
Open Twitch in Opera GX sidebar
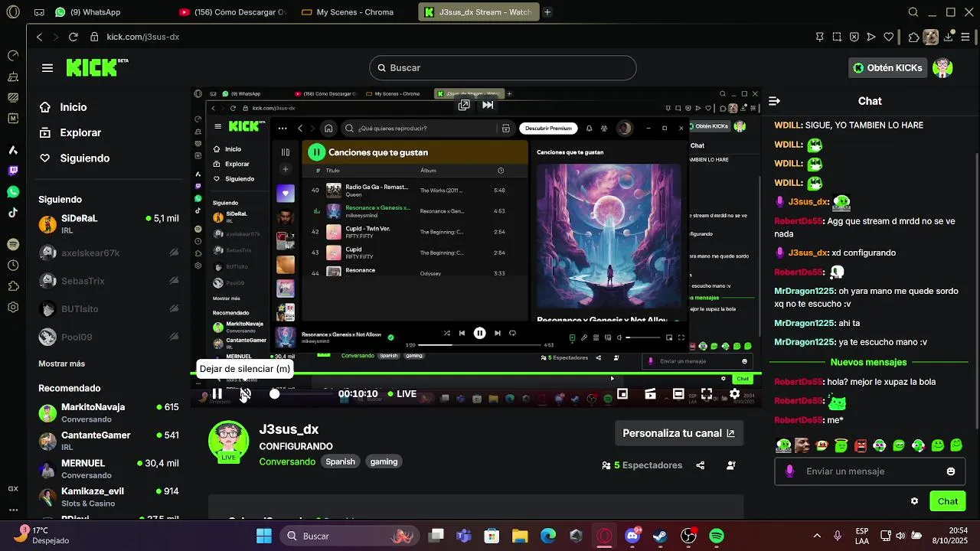[13, 171]
